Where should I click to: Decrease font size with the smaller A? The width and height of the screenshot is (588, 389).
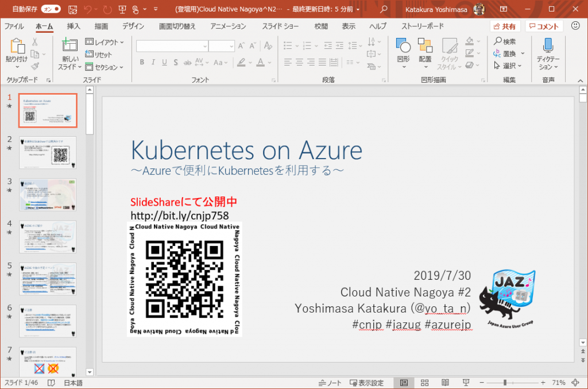click(253, 46)
